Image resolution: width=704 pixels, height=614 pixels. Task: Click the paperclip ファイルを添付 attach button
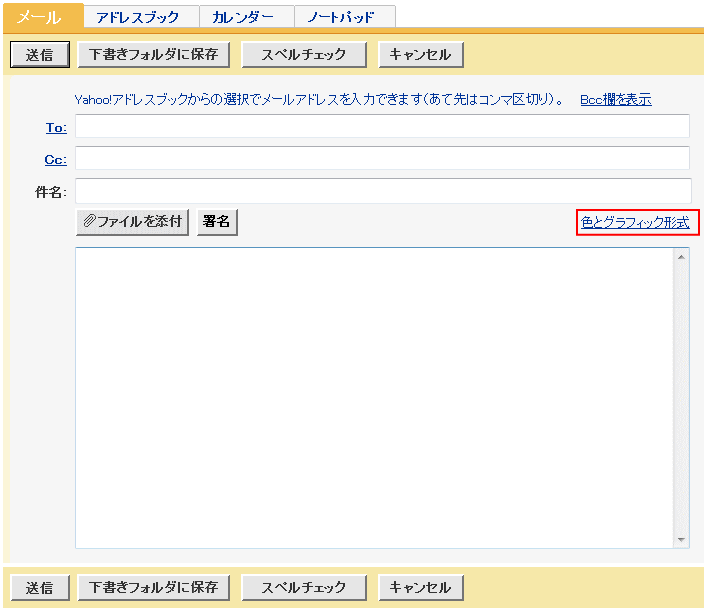(132, 222)
